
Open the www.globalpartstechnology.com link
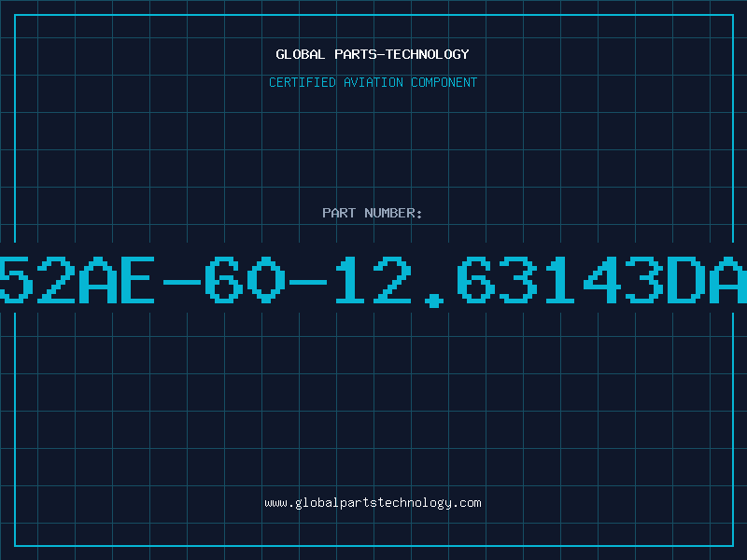(x=373, y=503)
